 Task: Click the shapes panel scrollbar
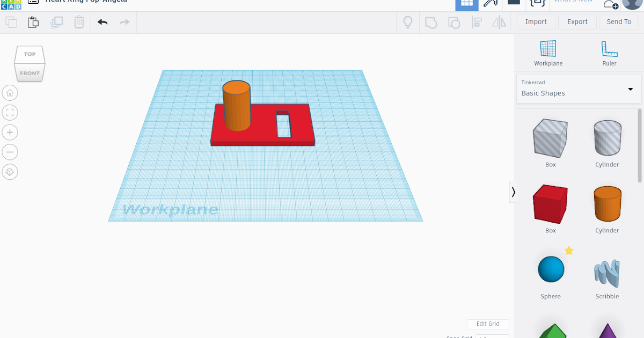point(639,145)
